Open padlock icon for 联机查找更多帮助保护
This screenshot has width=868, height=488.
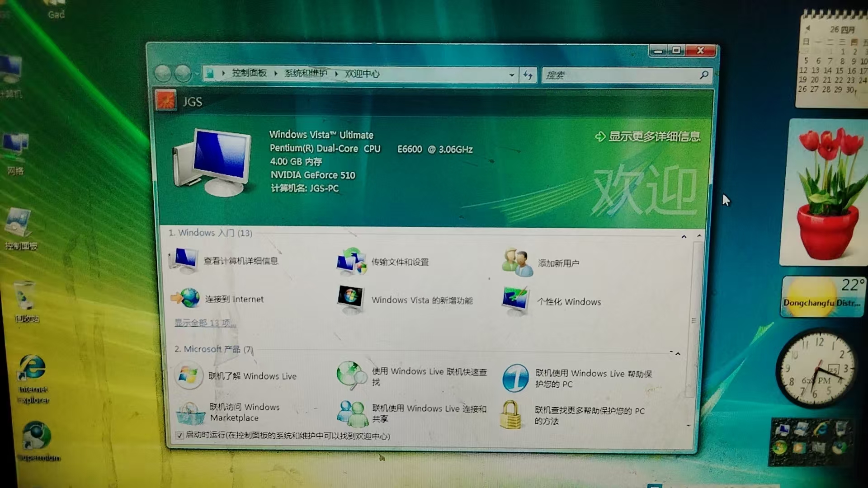pyautogui.click(x=510, y=415)
